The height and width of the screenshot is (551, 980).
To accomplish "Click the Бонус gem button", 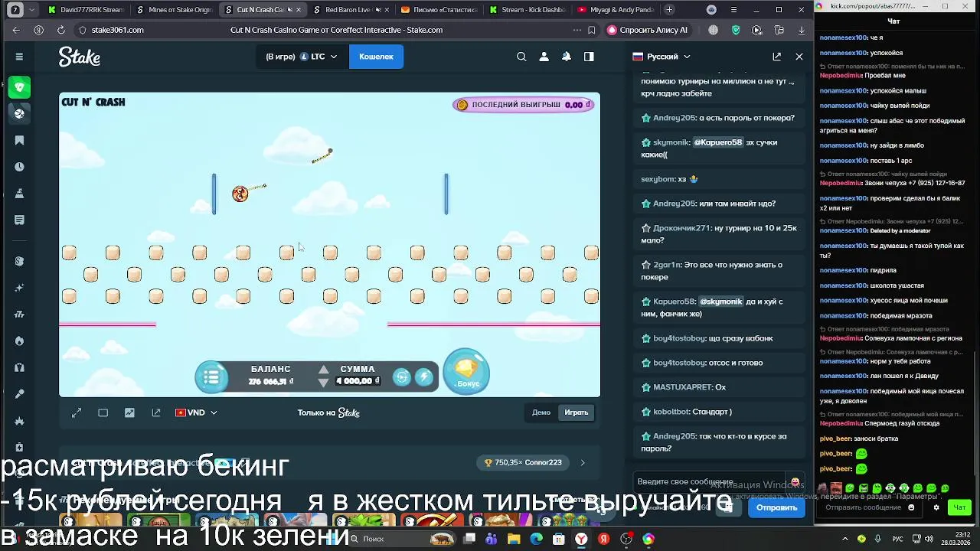I will click(466, 371).
